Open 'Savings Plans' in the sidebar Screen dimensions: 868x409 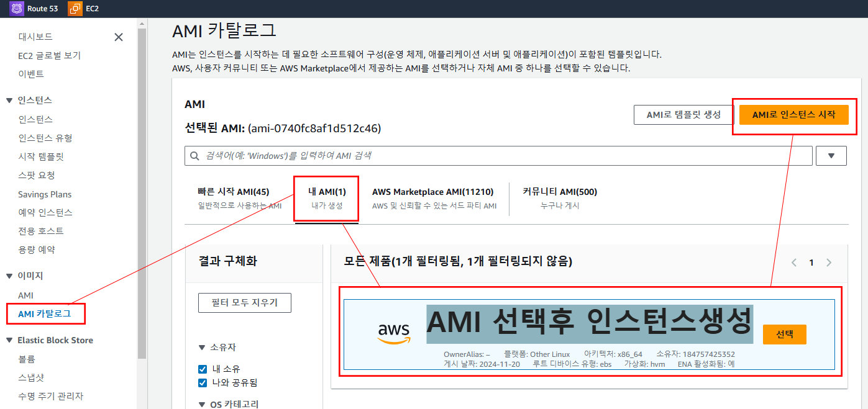click(x=45, y=194)
